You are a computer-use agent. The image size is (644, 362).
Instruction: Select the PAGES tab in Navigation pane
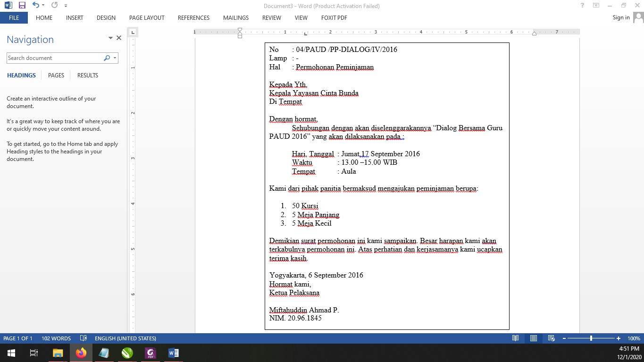(56, 75)
